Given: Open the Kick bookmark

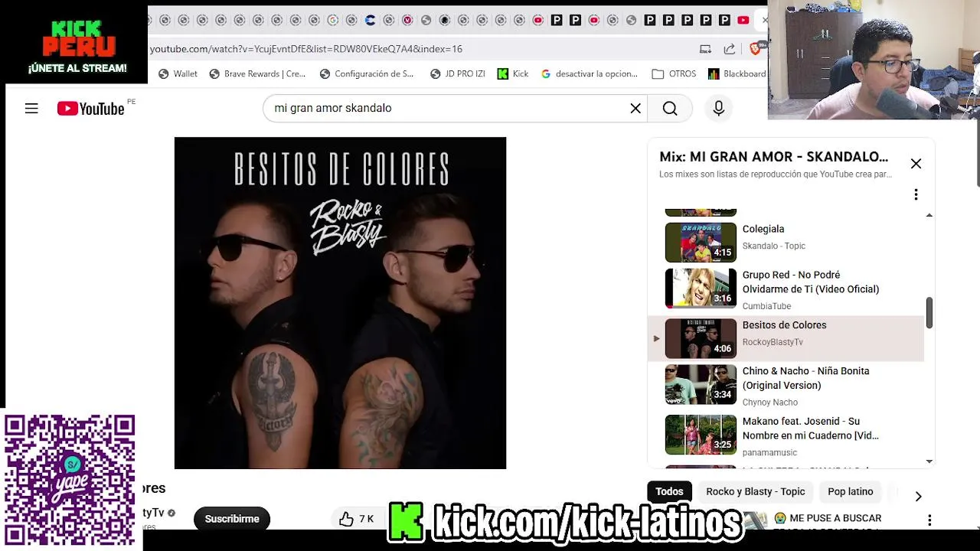Looking at the screenshot, I should (x=513, y=74).
